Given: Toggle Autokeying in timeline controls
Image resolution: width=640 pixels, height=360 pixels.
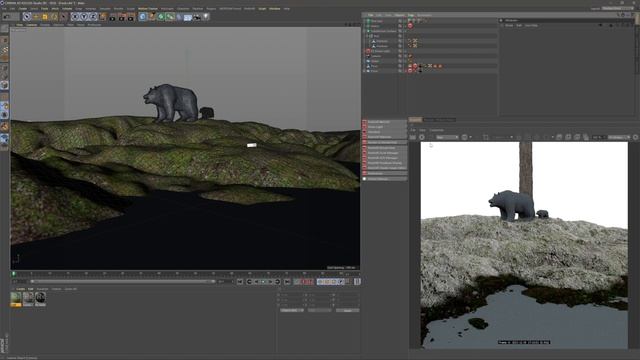Looking at the screenshot, I should tap(304, 282).
